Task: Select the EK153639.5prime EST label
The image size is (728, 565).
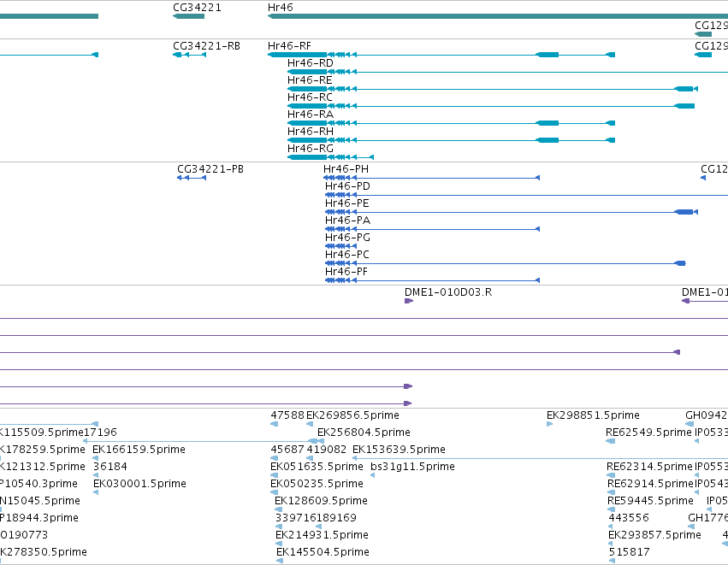Action: click(x=399, y=450)
